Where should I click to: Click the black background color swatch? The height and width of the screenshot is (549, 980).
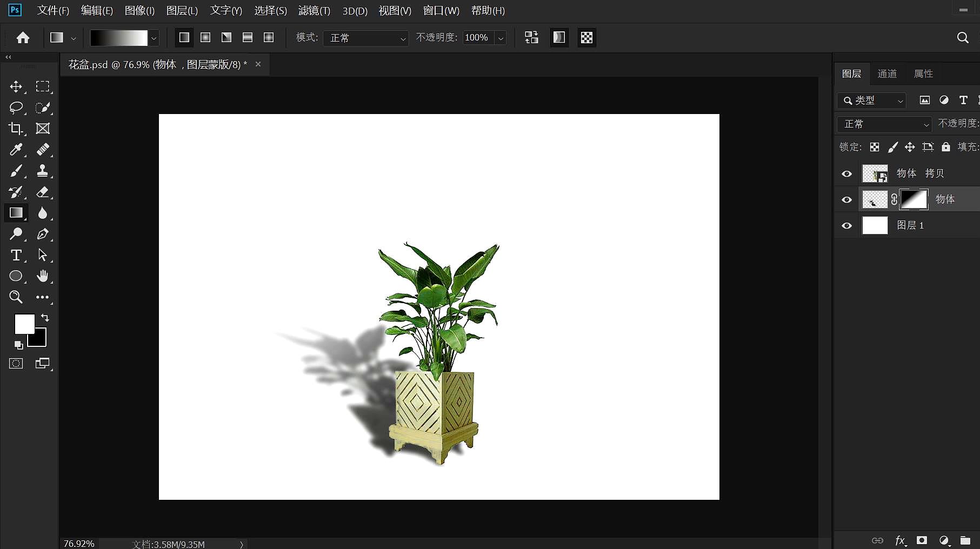40,340
